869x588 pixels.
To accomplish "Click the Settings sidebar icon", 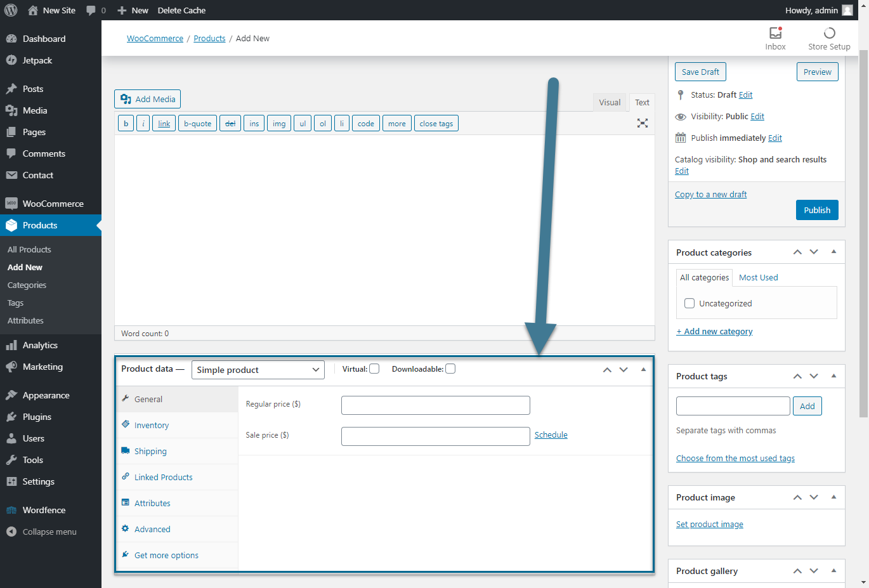I will (11, 481).
